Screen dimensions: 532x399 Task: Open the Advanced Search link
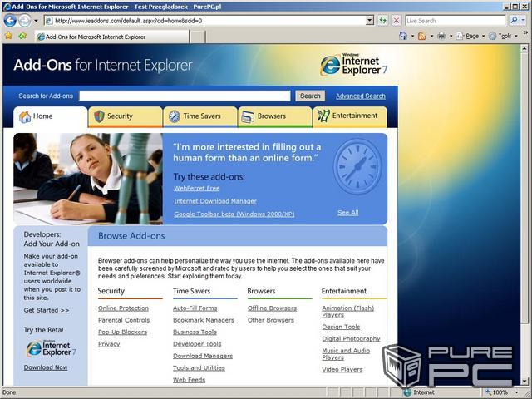361,96
